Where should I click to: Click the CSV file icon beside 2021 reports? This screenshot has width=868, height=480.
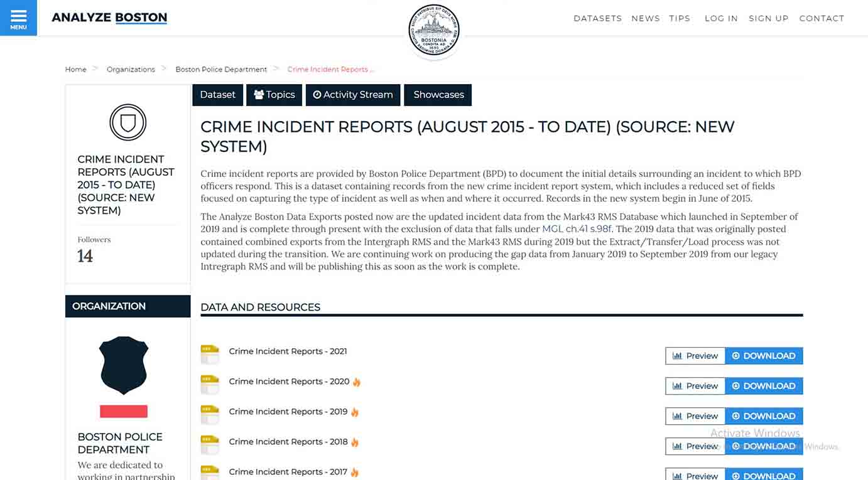click(210, 354)
